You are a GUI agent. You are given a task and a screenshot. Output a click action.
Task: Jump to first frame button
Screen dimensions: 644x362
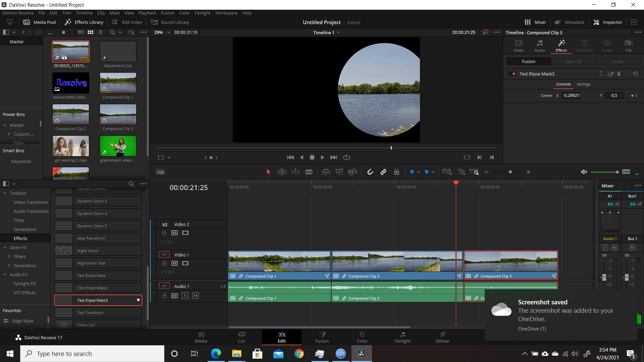click(x=290, y=157)
